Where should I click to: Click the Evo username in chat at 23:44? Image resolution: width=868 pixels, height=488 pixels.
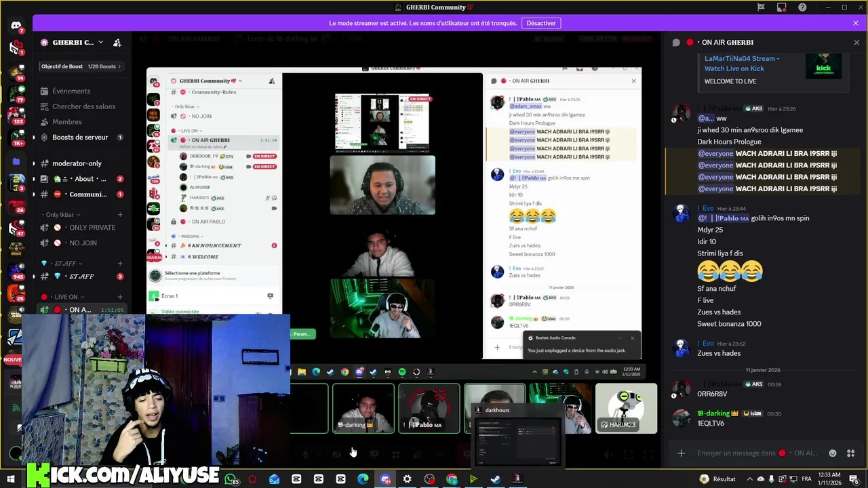(707, 208)
